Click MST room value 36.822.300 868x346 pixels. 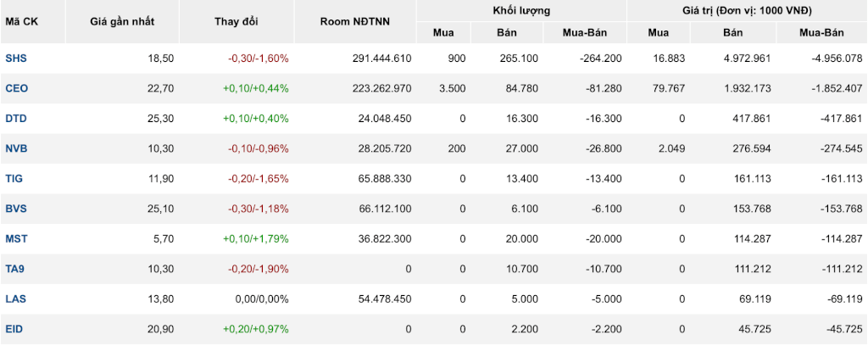[385, 239]
